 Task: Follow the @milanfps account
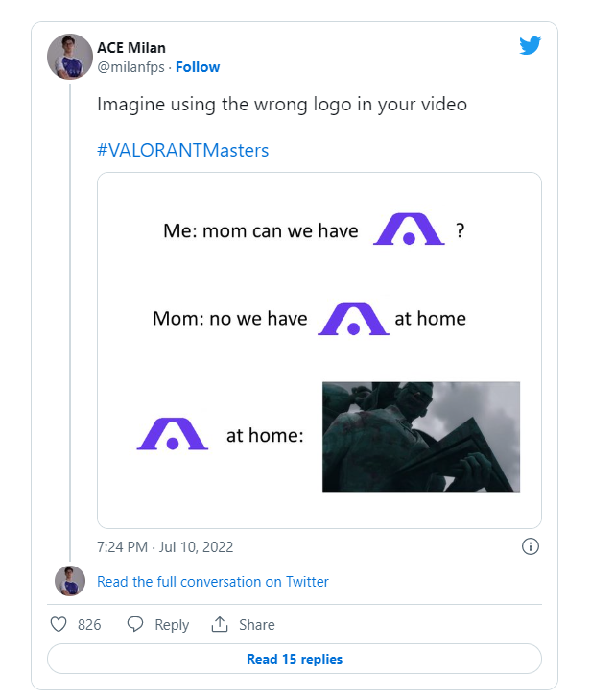[x=198, y=67]
